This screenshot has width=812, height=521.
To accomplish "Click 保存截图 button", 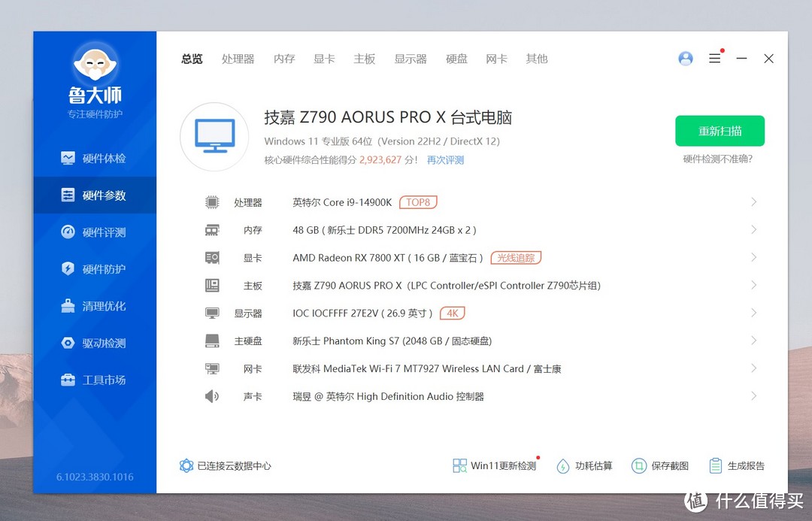I will [x=660, y=465].
